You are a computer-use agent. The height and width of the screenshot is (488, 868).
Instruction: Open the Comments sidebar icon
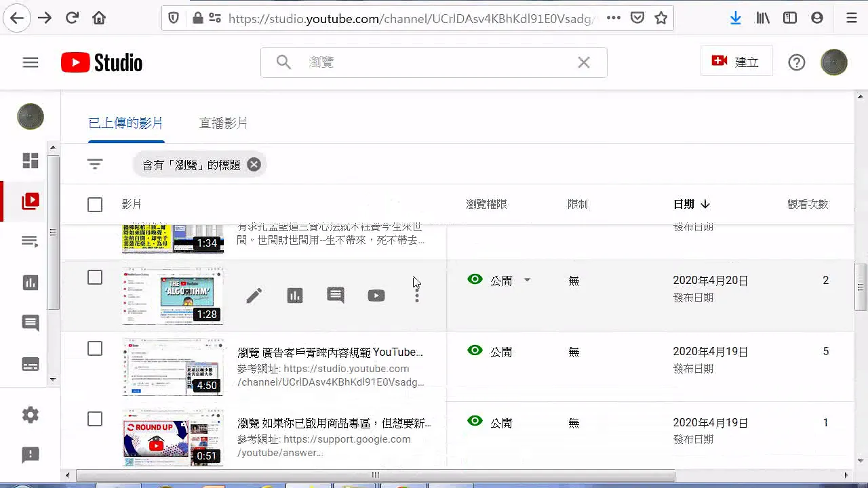coord(31,323)
